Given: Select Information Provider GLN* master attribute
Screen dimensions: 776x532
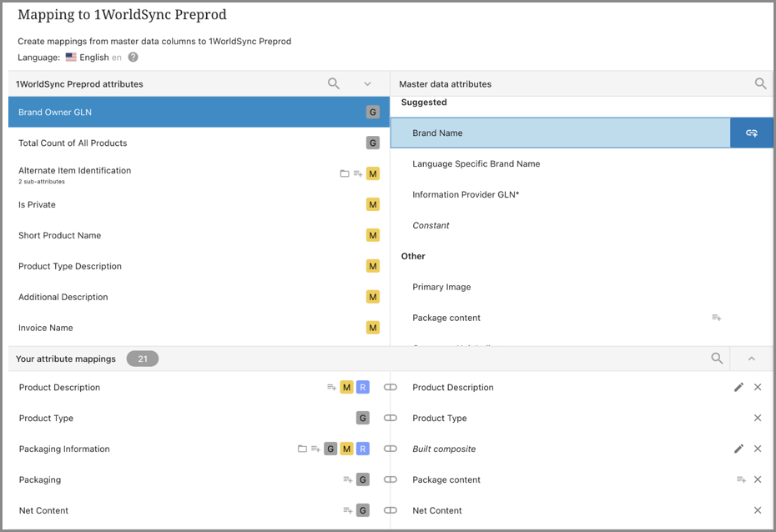Looking at the screenshot, I should coord(466,194).
